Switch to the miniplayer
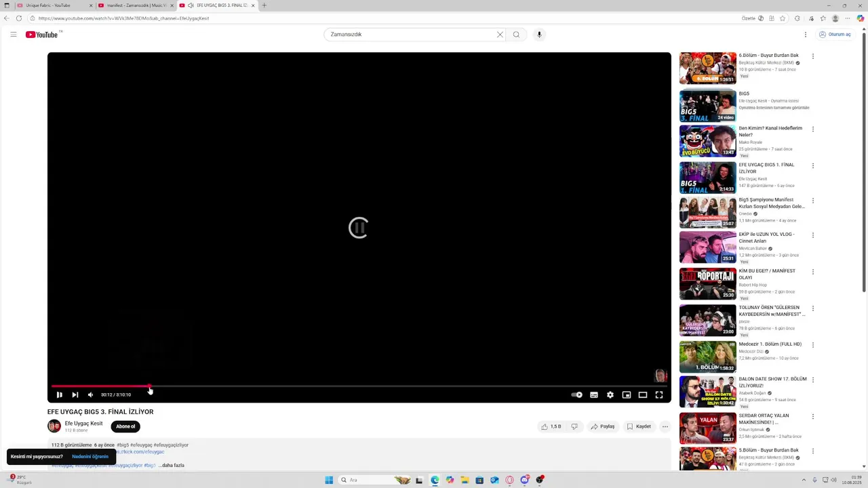Image resolution: width=868 pixels, height=488 pixels. point(627,394)
